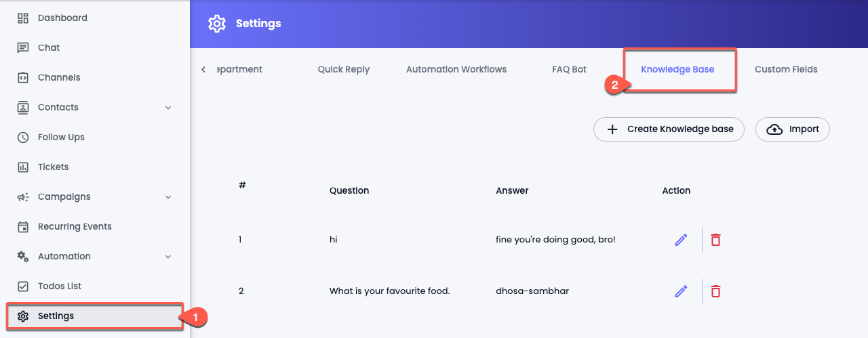This screenshot has width=868, height=338.
Task: Edit the favourite food question entry
Action: click(x=681, y=291)
